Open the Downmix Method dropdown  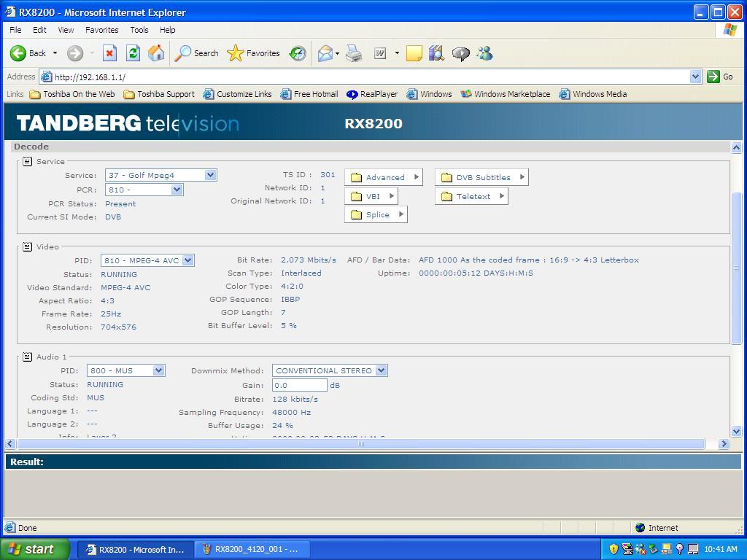click(381, 370)
